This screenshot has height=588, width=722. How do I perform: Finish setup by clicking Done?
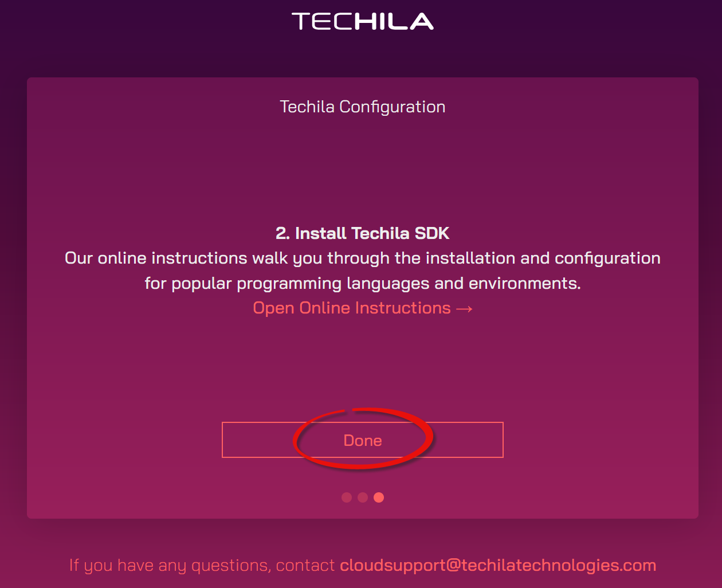click(x=362, y=440)
